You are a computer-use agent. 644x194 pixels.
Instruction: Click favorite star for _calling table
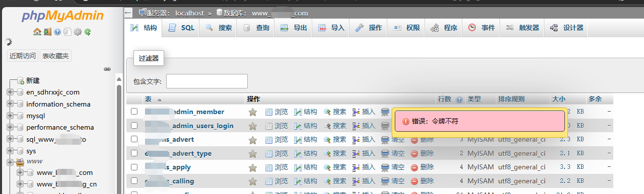(x=253, y=181)
